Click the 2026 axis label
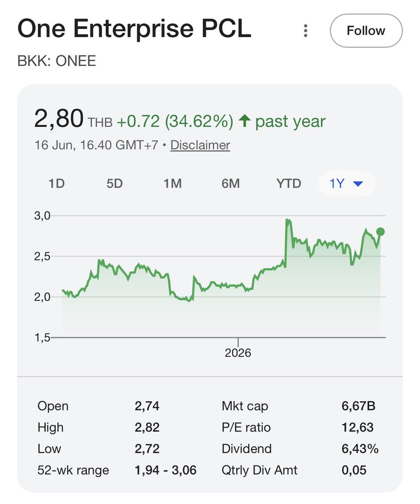Image resolution: width=420 pixels, height=504 pixels. [238, 353]
